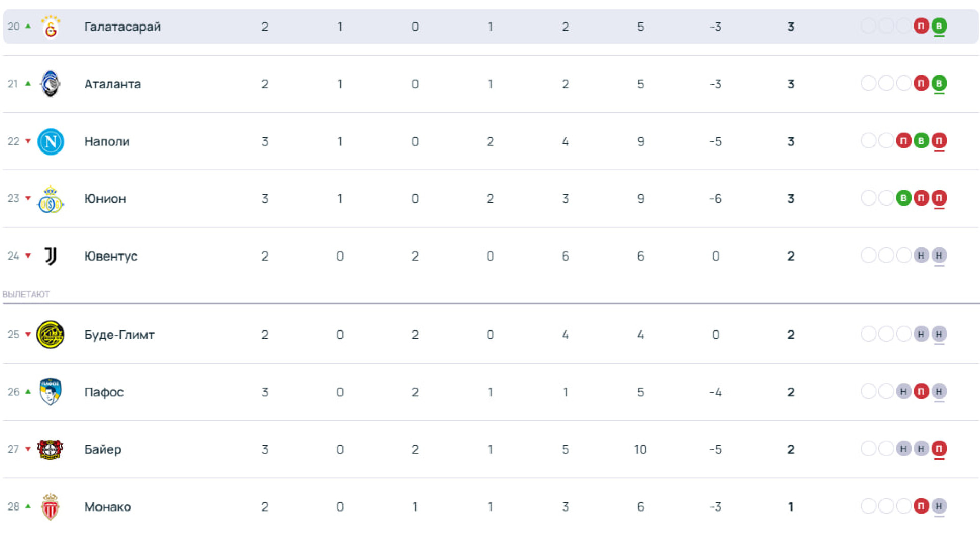Viewport: 980px width, 535px height.
Task: Open Bayer's red loss form badge
Action: pos(939,449)
